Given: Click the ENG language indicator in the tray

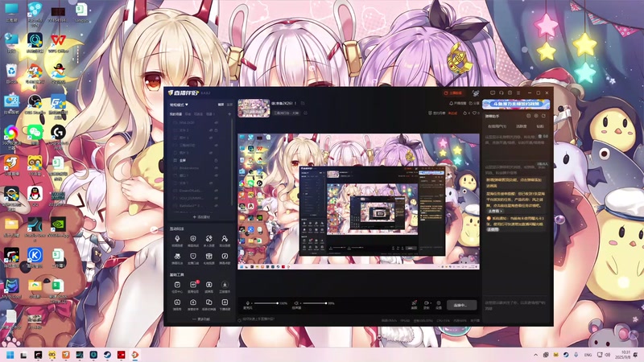Looking at the screenshot, I should (588, 355).
